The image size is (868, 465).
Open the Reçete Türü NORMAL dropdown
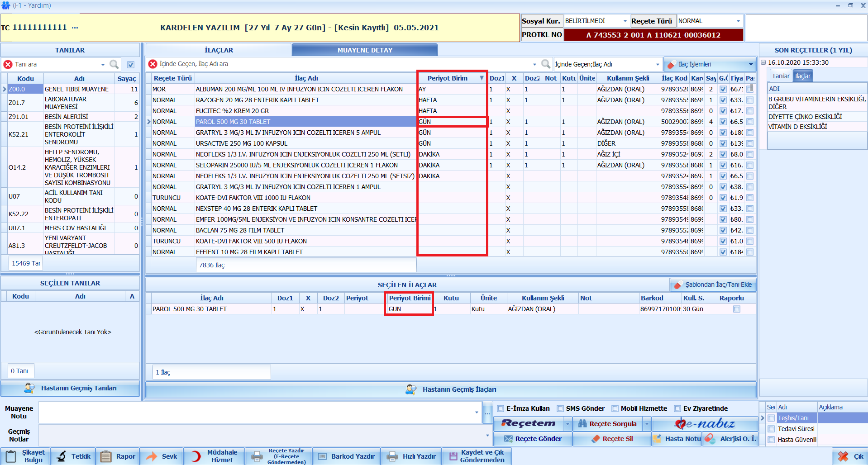[738, 21]
